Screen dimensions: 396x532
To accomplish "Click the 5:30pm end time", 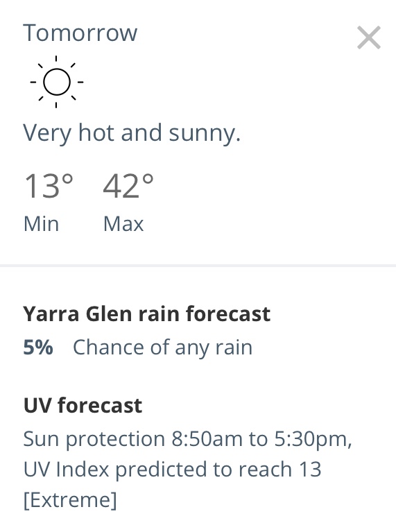I will [x=313, y=439].
